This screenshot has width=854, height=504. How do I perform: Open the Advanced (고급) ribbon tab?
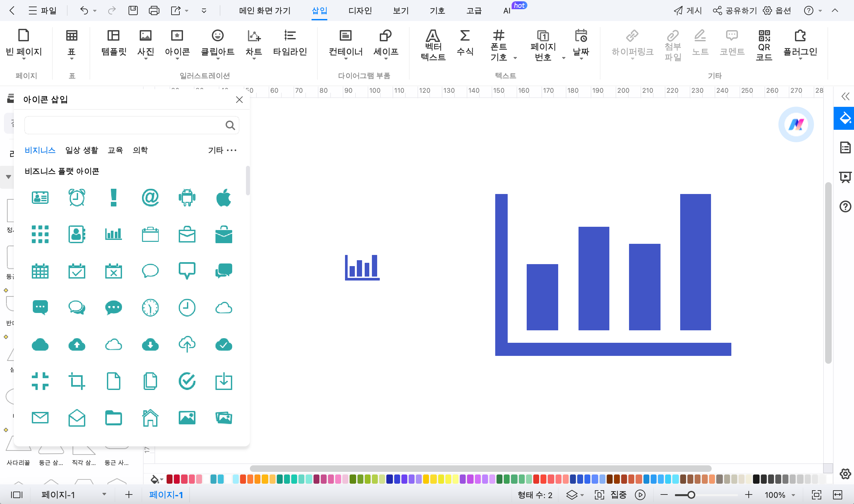coord(474,10)
